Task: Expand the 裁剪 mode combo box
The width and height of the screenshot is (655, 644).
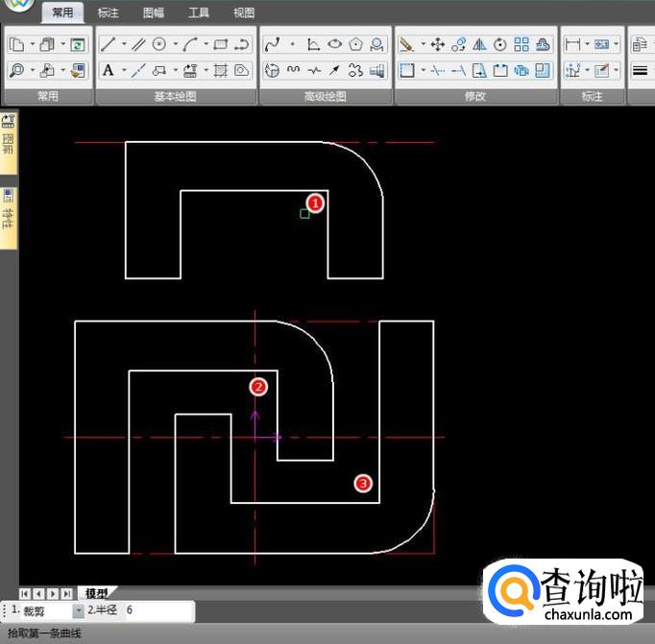Action: click(79, 610)
